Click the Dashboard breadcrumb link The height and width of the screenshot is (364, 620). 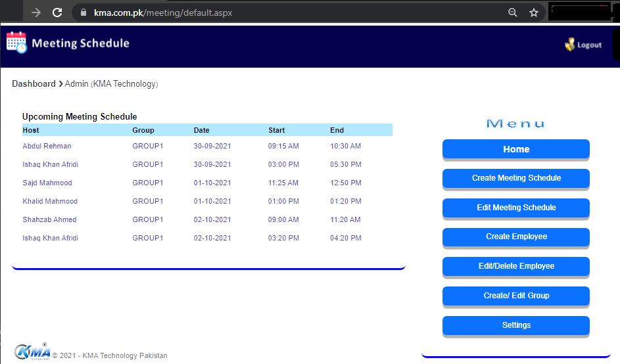pyautogui.click(x=34, y=84)
